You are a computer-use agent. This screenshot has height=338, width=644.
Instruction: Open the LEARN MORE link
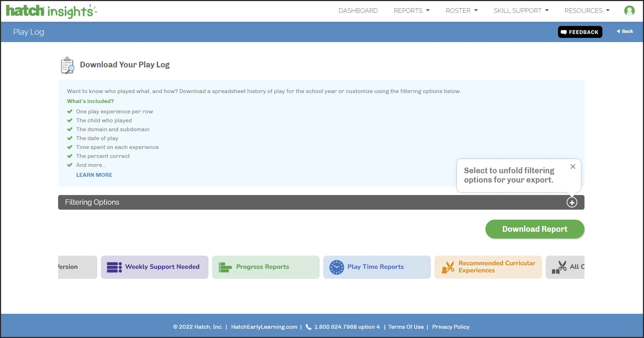(x=94, y=175)
